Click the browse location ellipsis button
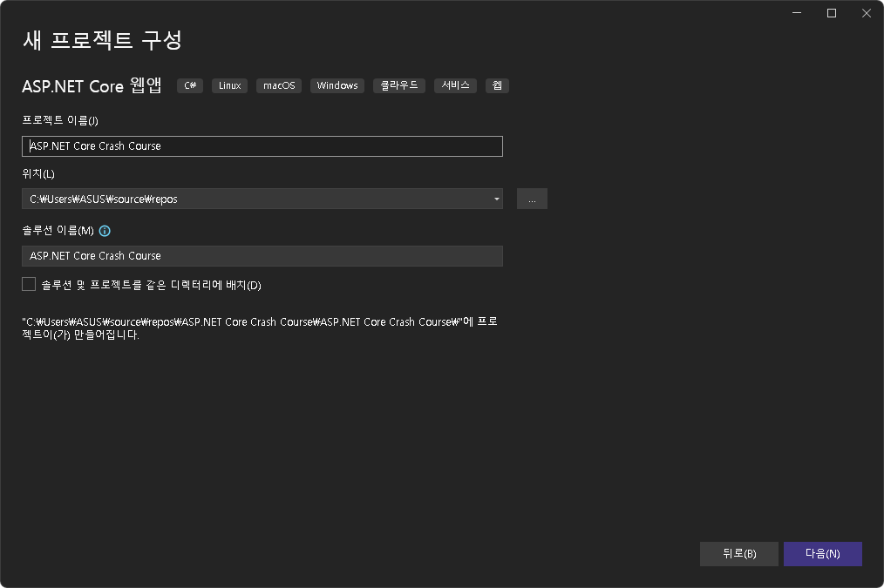884x588 pixels. click(x=532, y=199)
